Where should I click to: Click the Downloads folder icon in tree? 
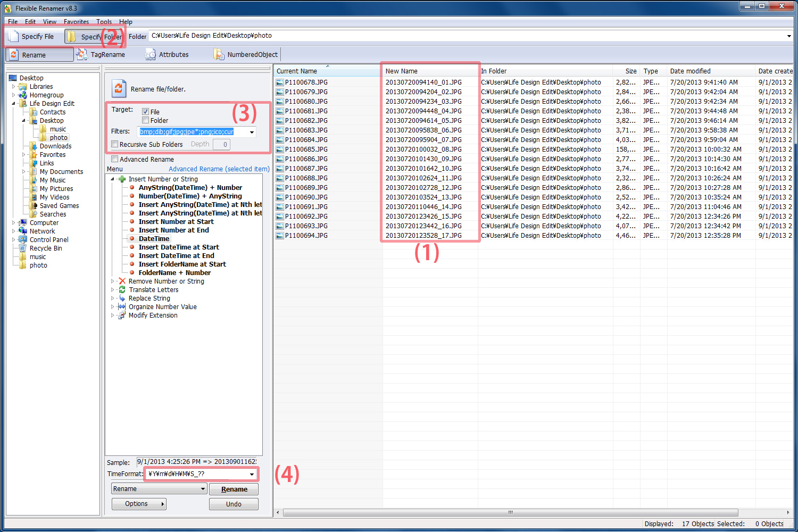(x=33, y=146)
